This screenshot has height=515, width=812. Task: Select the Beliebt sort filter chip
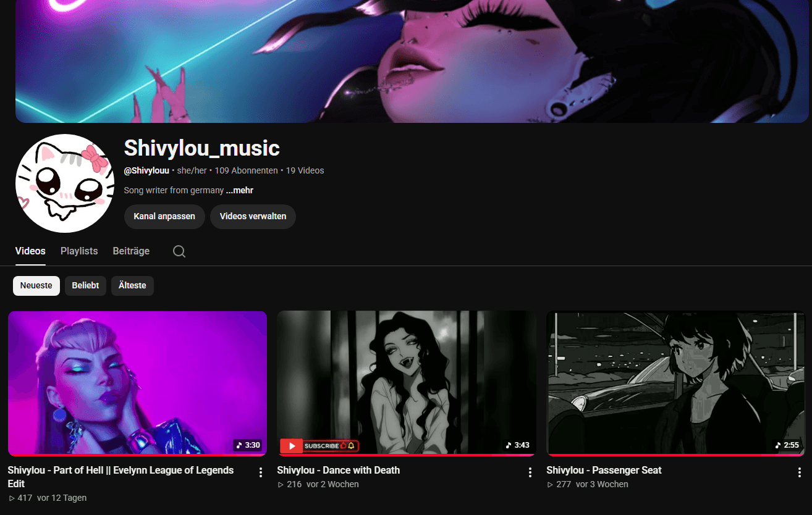[x=85, y=286]
